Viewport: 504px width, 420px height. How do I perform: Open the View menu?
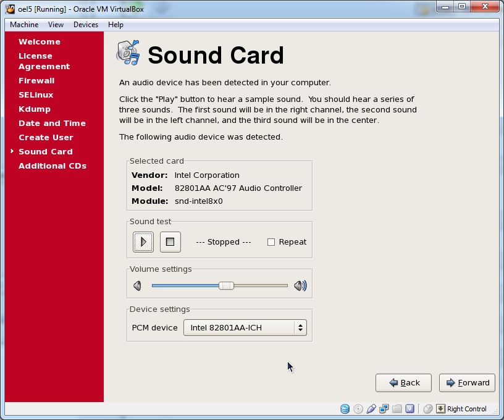56,25
